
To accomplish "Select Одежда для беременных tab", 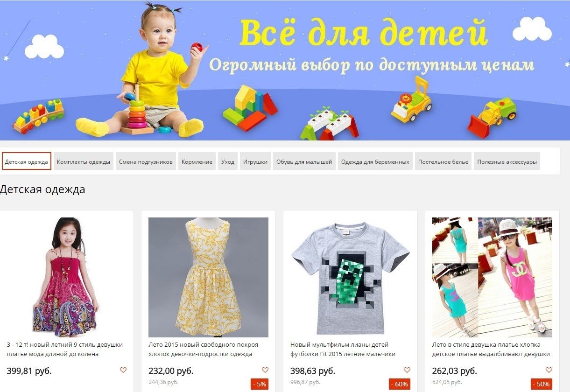I will point(375,161).
